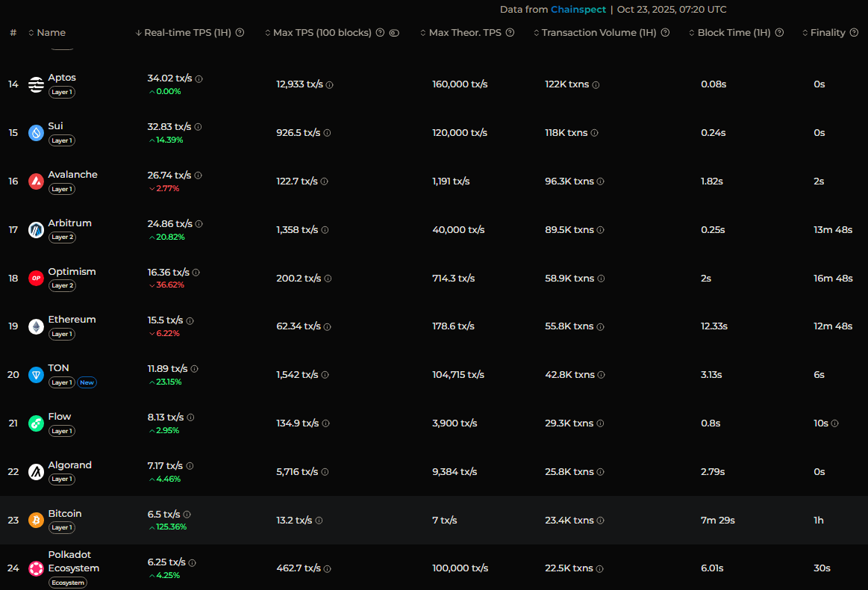Click the Optimism OP logo
This screenshot has width=868, height=590.
click(x=36, y=278)
